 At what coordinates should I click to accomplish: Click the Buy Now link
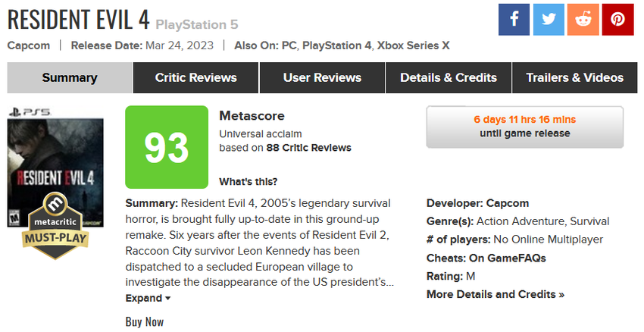[x=144, y=322]
